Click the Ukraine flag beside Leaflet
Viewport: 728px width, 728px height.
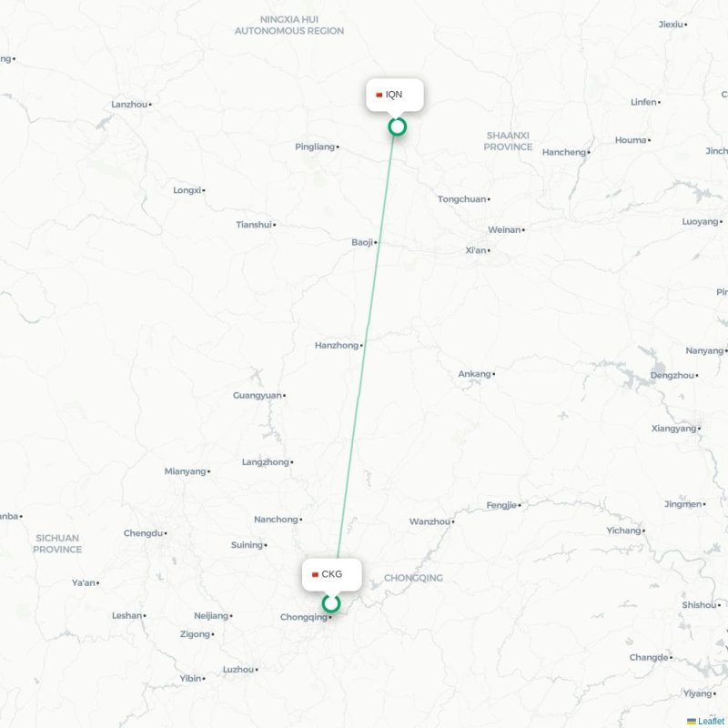click(692, 721)
